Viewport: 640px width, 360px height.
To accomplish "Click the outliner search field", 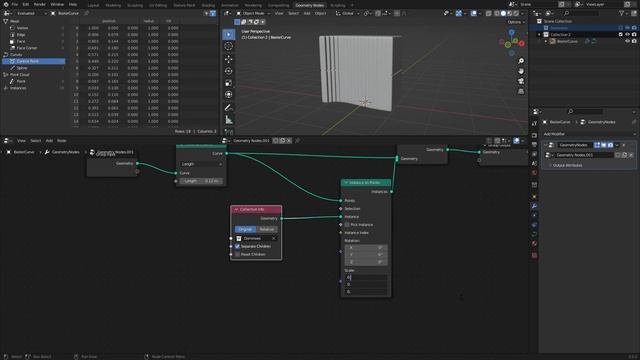I will tap(583, 13).
